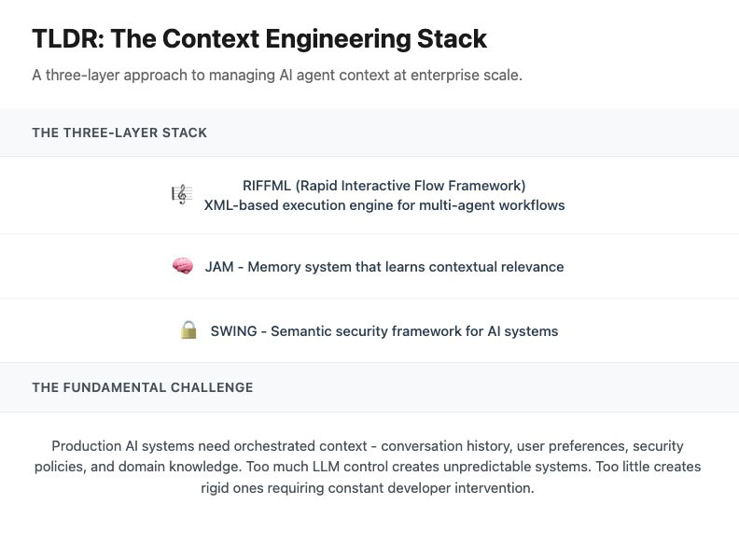The width and height of the screenshot is (739, 560).
Task: Click the line 'rigid ones requiring constant developer intervention'
Action: (368, 487)
